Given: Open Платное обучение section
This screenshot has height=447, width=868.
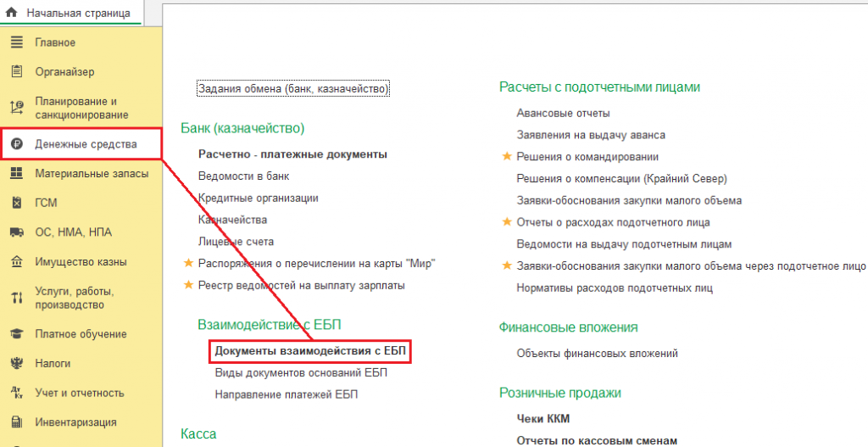Looking at the screenshot, I should [81, 334].
